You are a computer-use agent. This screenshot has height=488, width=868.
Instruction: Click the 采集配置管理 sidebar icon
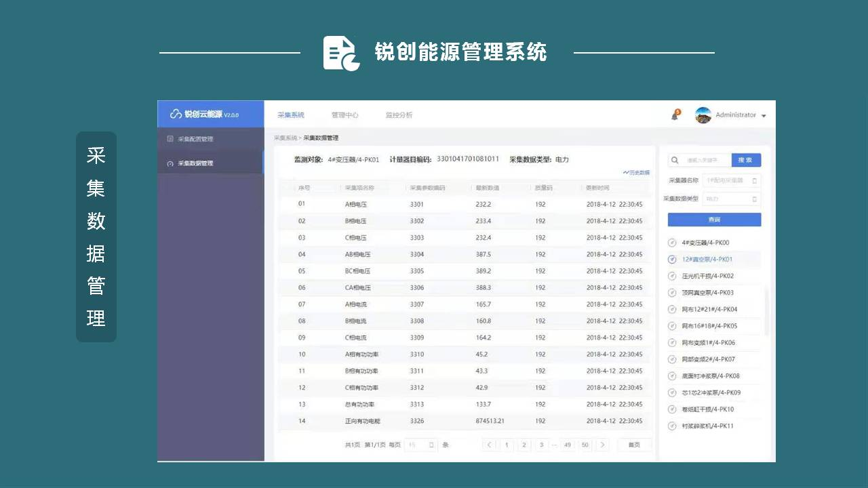tap(170, 139)
